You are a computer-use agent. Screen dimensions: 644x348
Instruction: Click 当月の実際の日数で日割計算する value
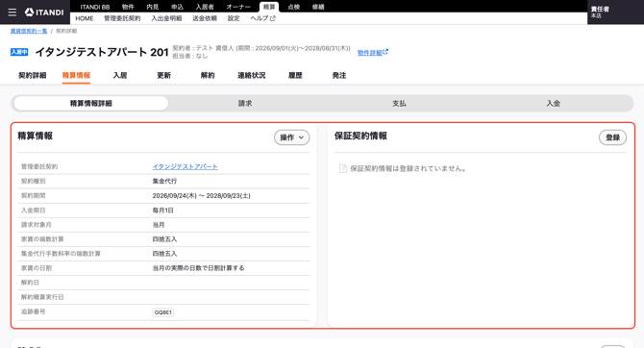[198, 268]
